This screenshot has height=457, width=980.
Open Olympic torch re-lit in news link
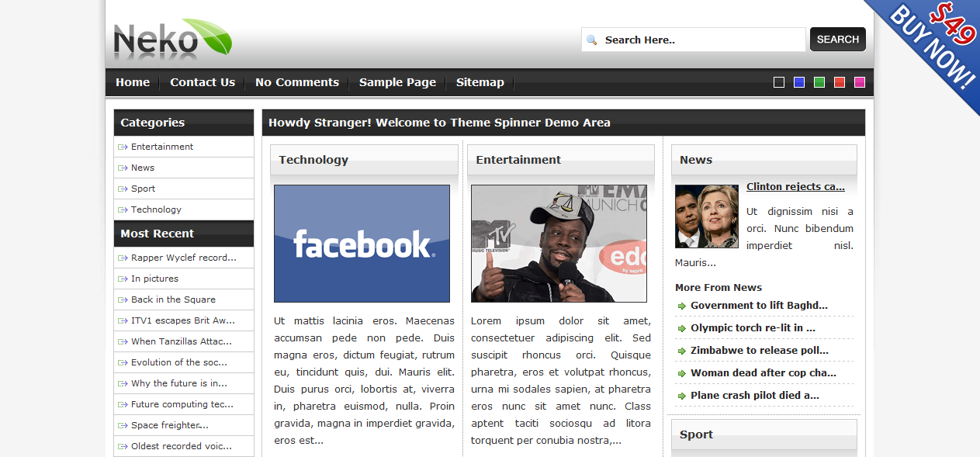point(753,328)
